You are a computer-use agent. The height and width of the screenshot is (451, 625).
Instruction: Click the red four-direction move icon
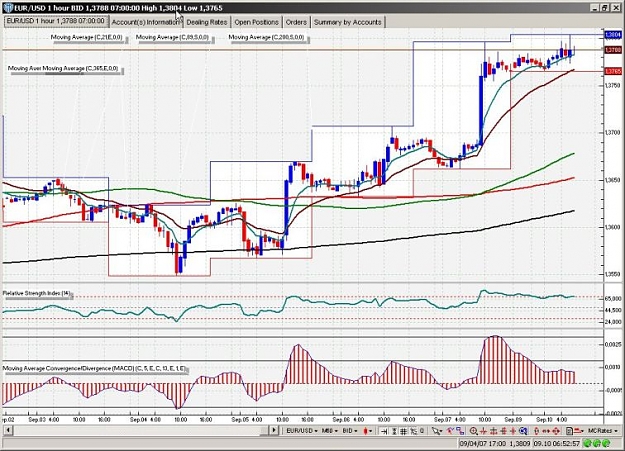point(556,431)
